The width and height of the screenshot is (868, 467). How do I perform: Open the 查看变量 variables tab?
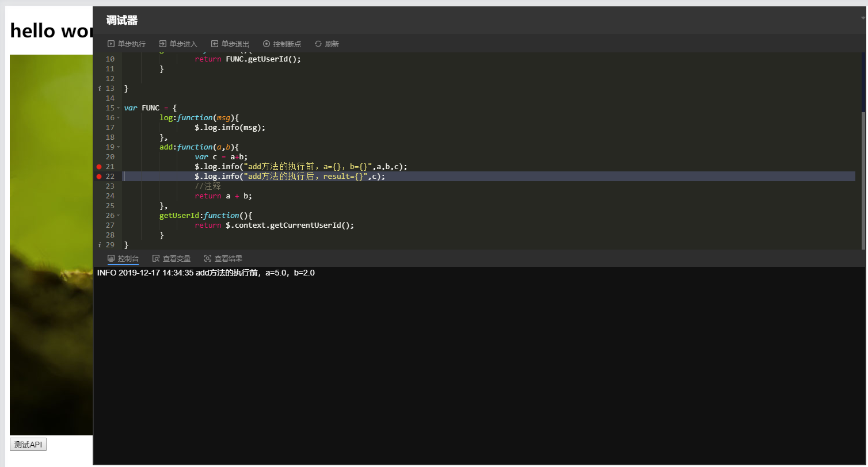[x=172, y=259]
